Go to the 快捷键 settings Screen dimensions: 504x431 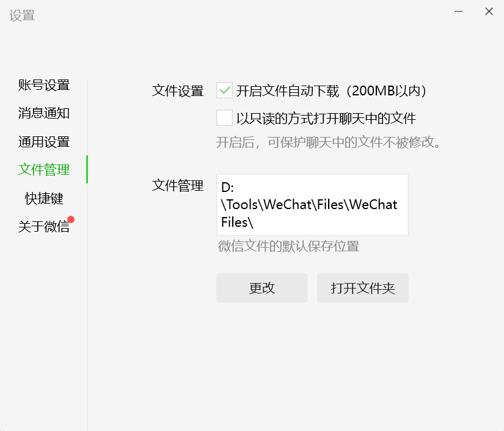pyautogui.click(x=44, y=198)
